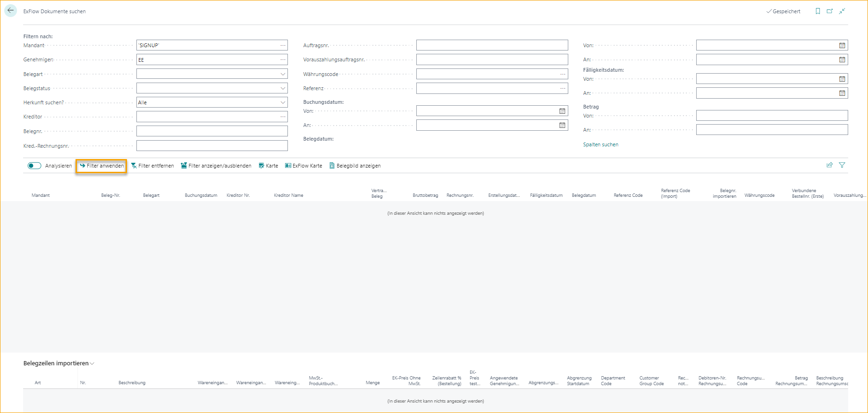
Task: Click the bookmark icon in the header
Action: (x=818, y=11)
